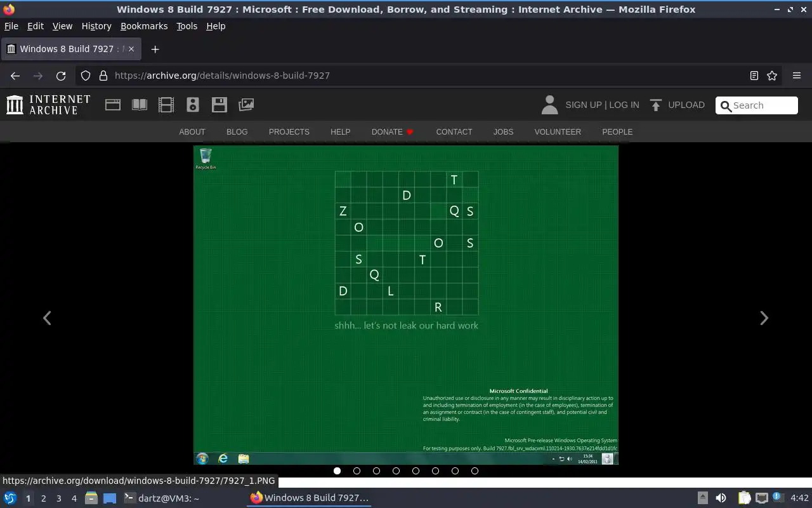Screen dimensions: 812x508
Task: Click the Firefox Windows 8 Build taskbar item
Action: 309,498
